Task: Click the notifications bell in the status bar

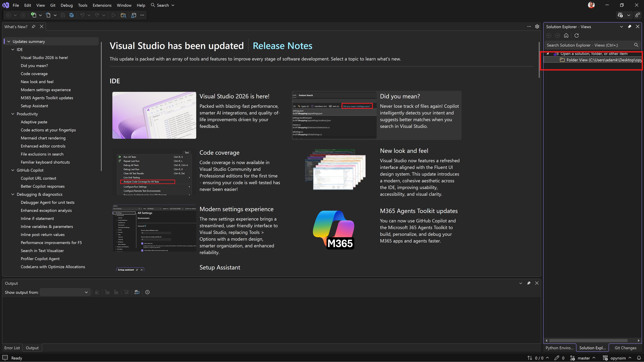Action: 639,358
